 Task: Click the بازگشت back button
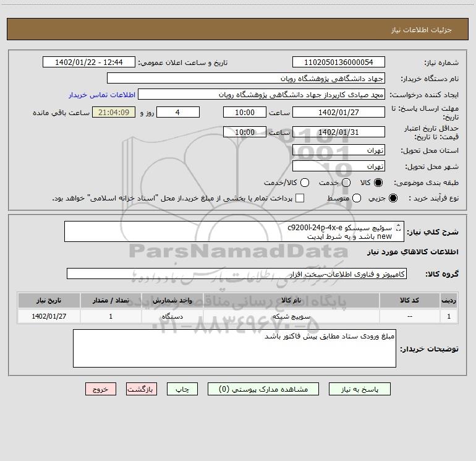pyautogui.click(x=142, y=389)
